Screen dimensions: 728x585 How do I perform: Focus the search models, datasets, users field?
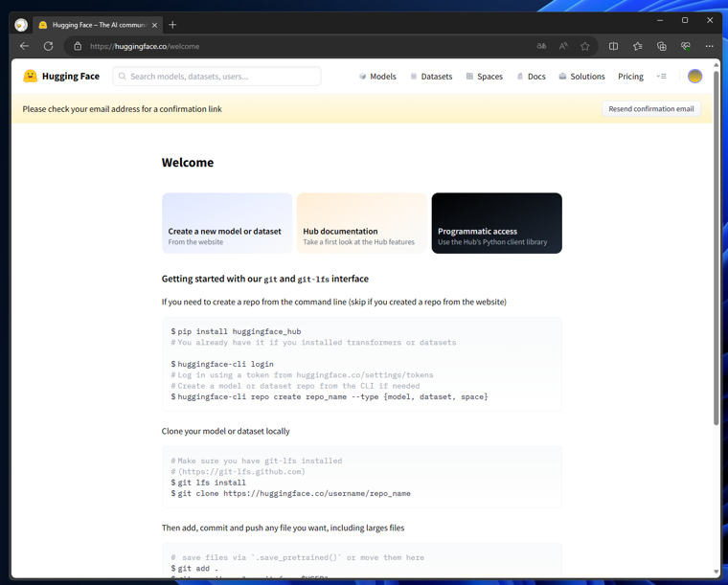point(216,76)
